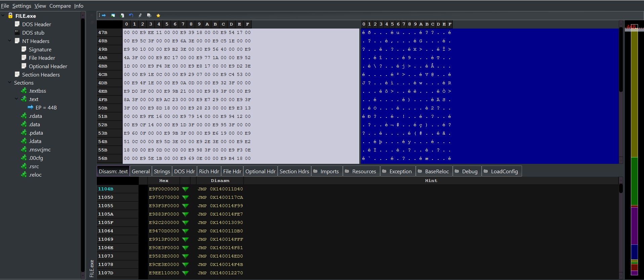Click the green section in the map bar
This screenshot has height=280, width=644.
(x=634, y=181)
